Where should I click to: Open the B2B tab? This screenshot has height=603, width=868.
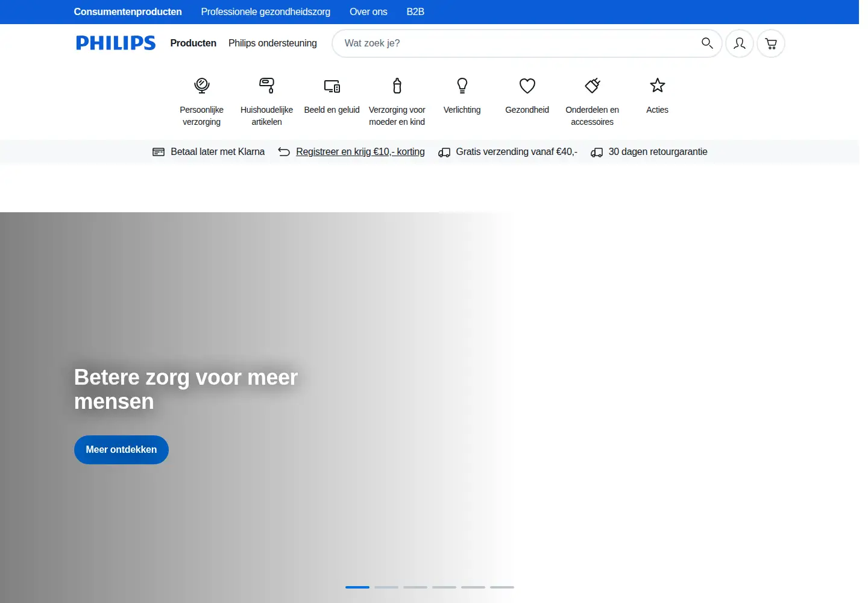click(415, 11)
